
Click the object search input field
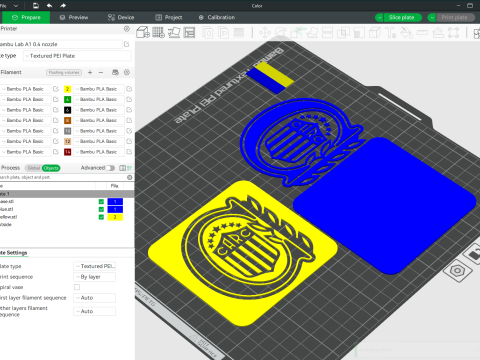click(x=63, y=177)
